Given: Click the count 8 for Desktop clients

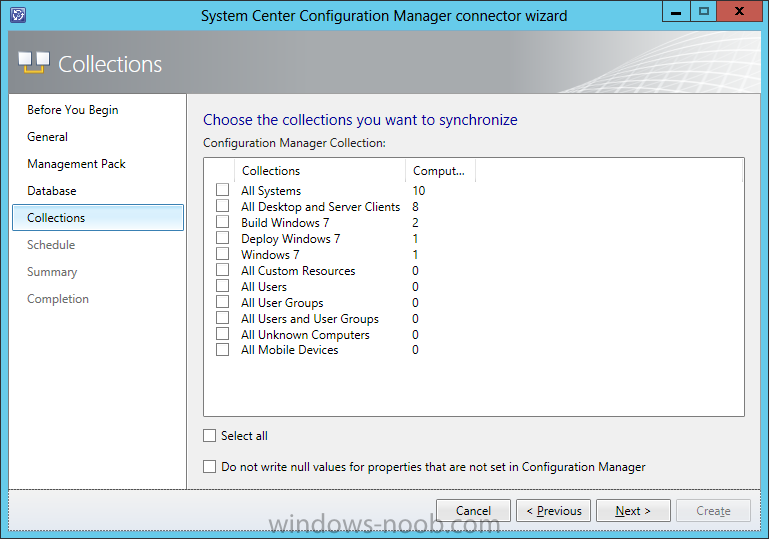Looking at the screenshot, I should click(415, 206).
